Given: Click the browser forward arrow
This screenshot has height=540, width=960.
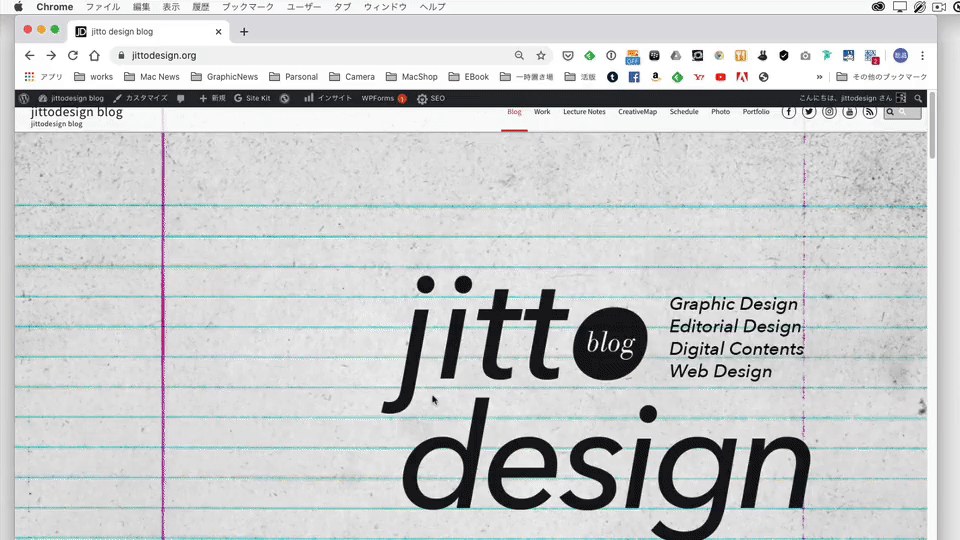Looking at the screenshot, I should click(51, 55).
